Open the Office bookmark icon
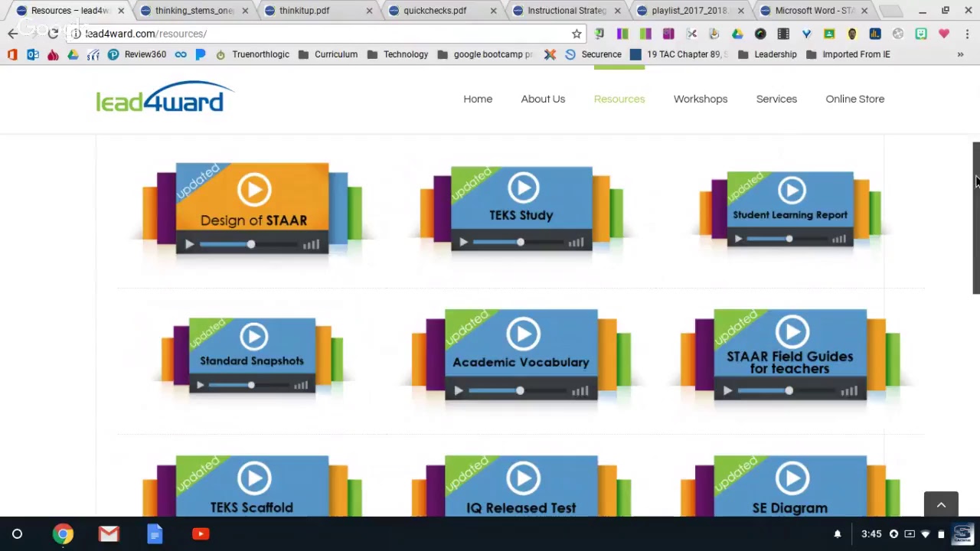980x551 pixels. [12, 54]
